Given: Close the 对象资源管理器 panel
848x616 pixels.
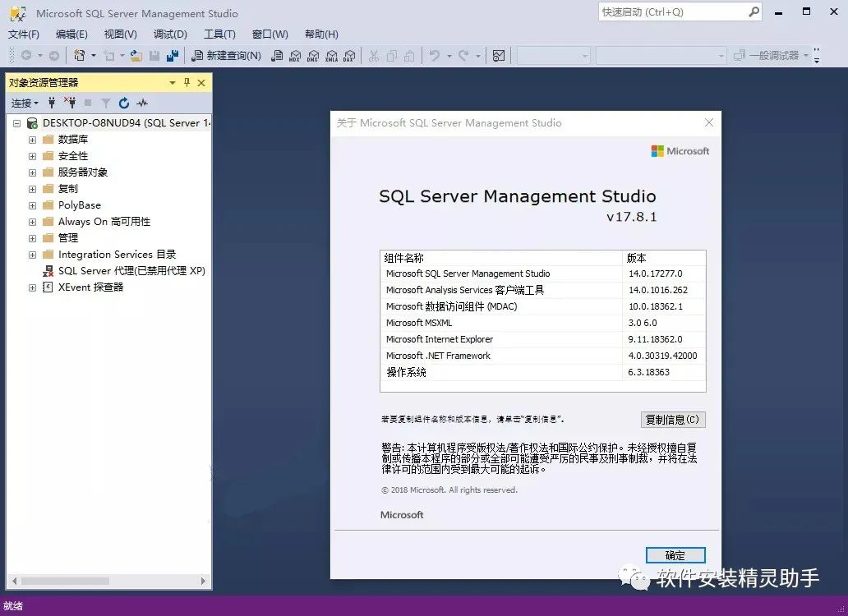Looking at the screenshot, I should point(201,83).
